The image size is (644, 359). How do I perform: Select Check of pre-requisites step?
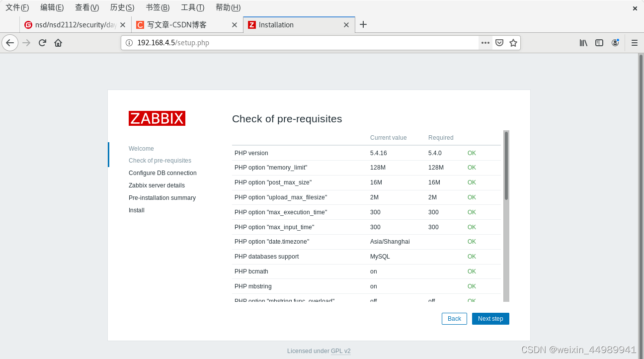click(160, 161)
